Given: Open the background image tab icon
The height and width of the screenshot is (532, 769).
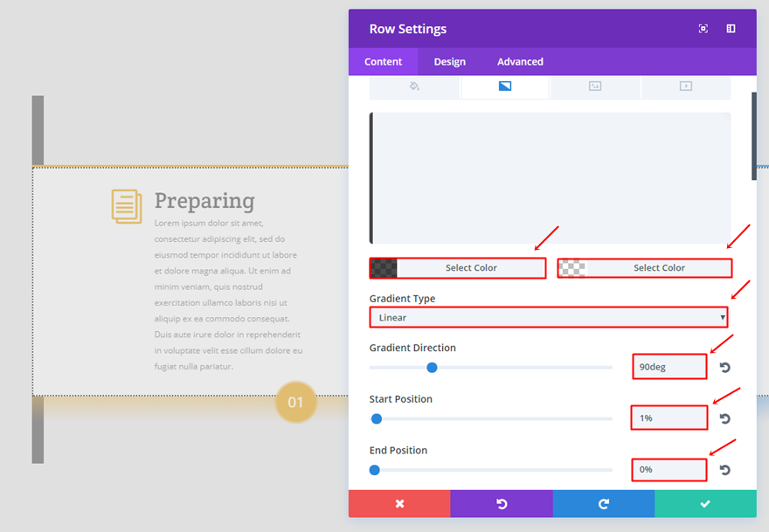Looking at the screenshot, I should pyautogui.click(x=595, y=86).
